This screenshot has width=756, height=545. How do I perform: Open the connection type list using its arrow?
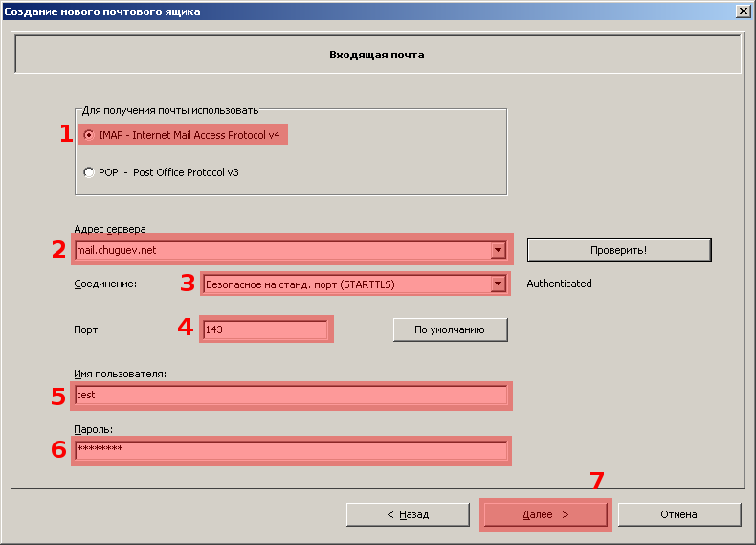[x=498, y=284]
